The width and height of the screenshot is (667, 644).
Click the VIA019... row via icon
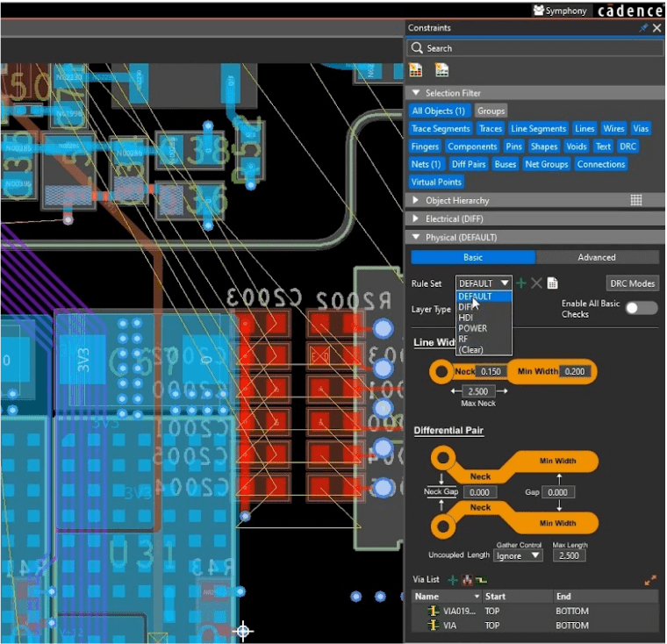pos(434,611)
